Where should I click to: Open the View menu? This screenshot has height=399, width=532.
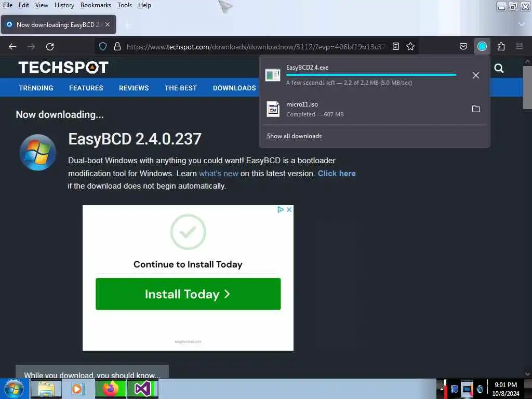[x=42, y=5]
